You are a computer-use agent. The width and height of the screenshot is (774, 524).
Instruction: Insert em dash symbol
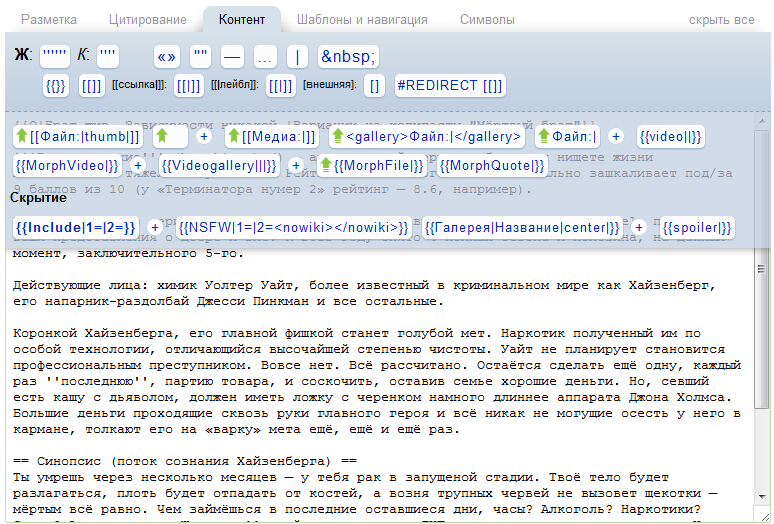coord(232,55)
